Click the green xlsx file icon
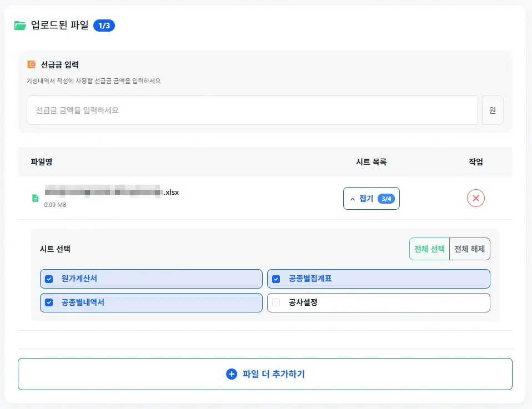The image size is (532, 409). pyautogui.click(x=36, y=198)
